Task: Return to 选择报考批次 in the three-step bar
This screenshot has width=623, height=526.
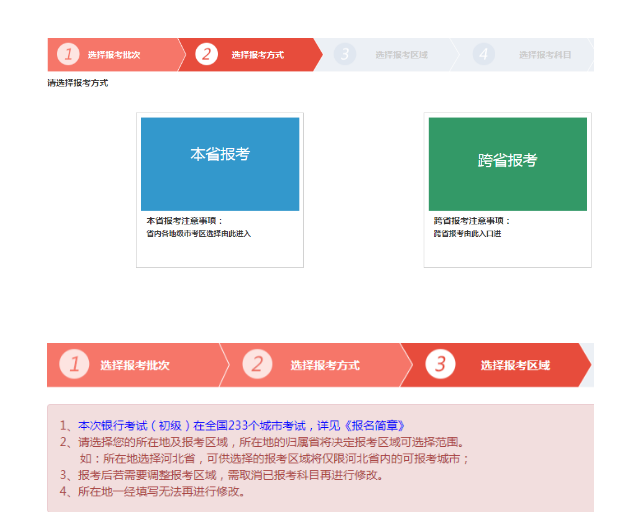Action: click(135, 366)
